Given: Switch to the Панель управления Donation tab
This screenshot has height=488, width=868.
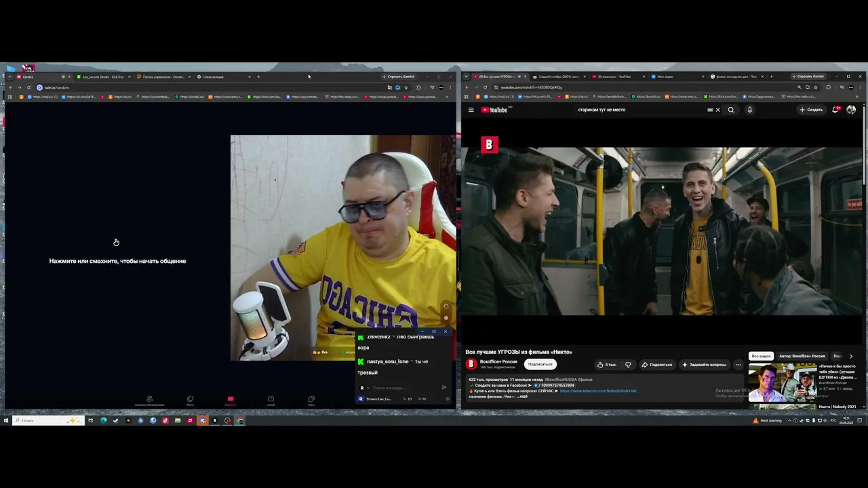Looking at the screenshot, I should tap(163, 77).
